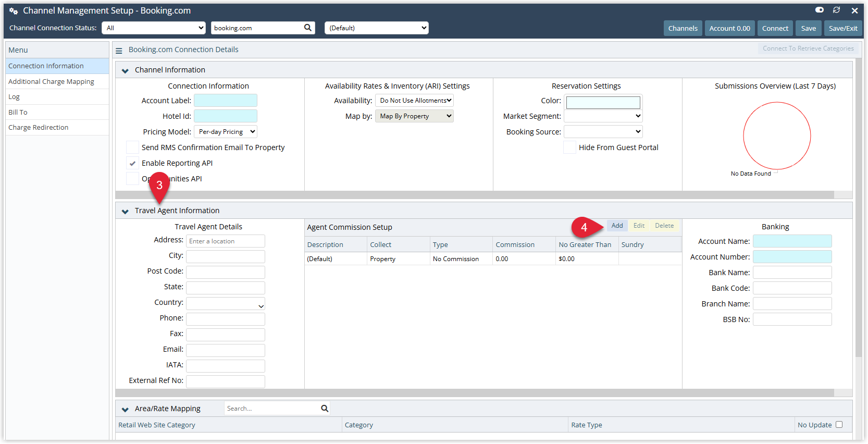868x444 pixels.
Task: Click the Submissions Overview circle chart
Action: coord(777,136)
